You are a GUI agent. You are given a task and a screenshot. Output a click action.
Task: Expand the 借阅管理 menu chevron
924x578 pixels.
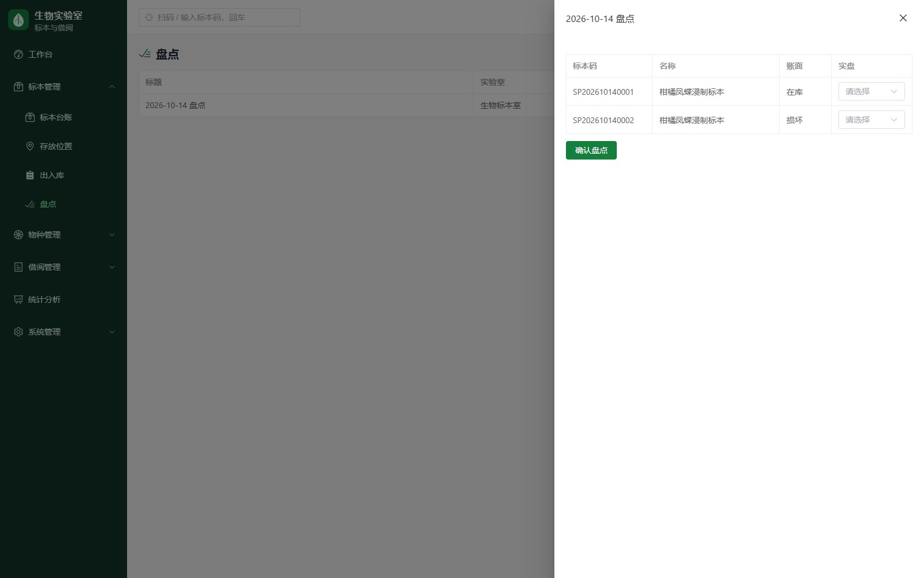coord(112,267)
